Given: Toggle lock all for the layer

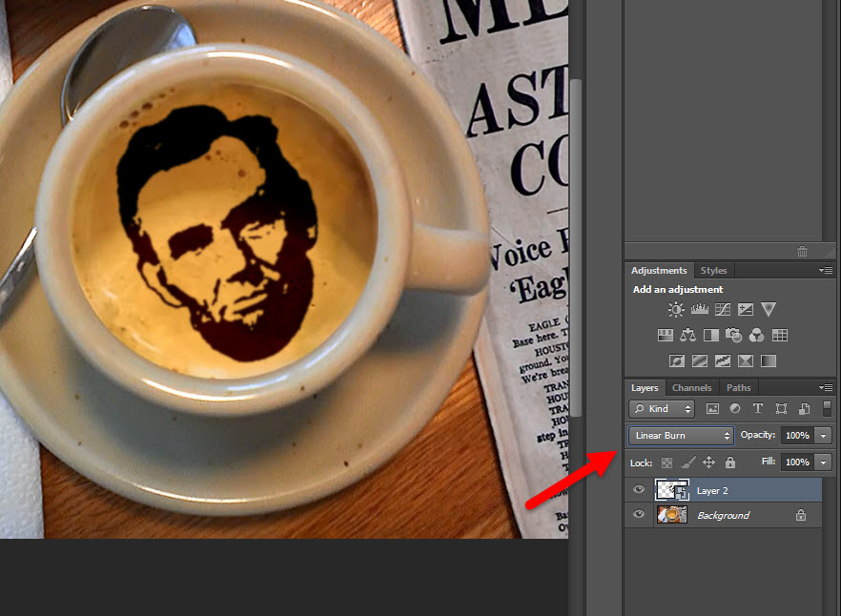Looking at the screenshot, I should [x=729, y=462].
